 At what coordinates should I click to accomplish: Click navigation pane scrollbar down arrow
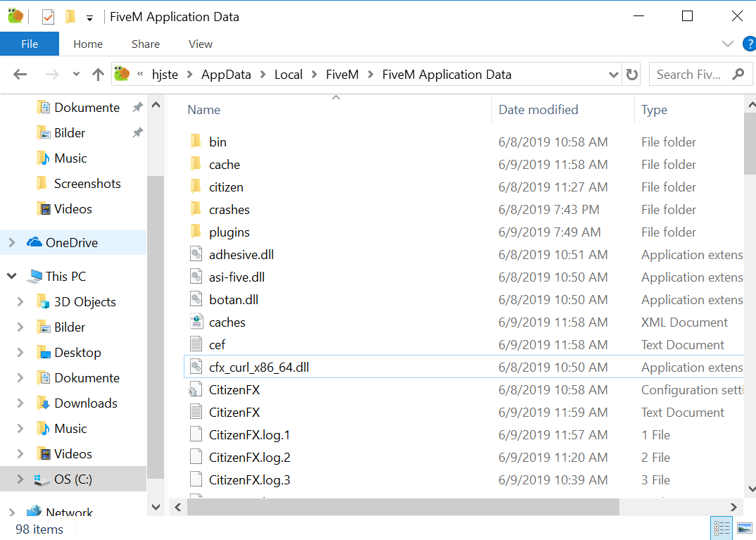(x=156, y=507)
